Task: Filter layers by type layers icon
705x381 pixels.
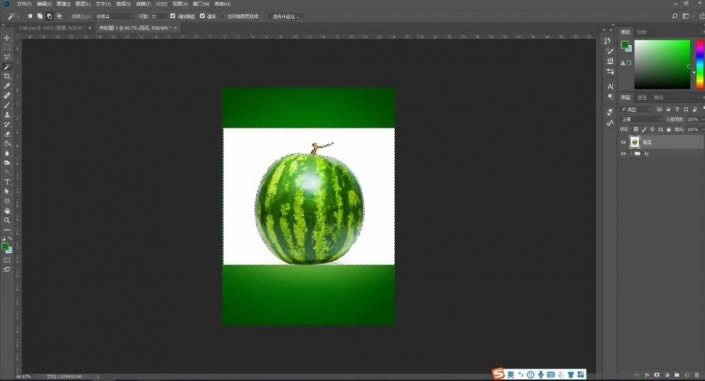Action: (x=677, y=109)
